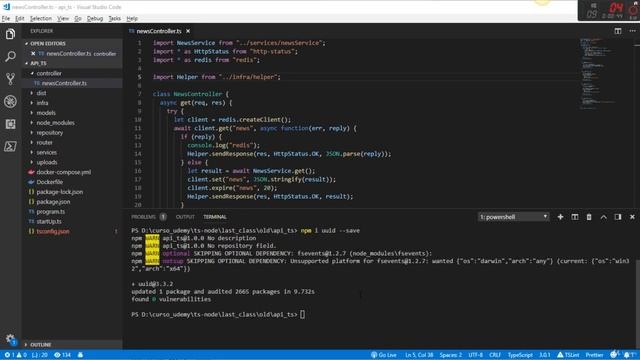Open the Edit menu
640x360 pixels.
point(20,18)
